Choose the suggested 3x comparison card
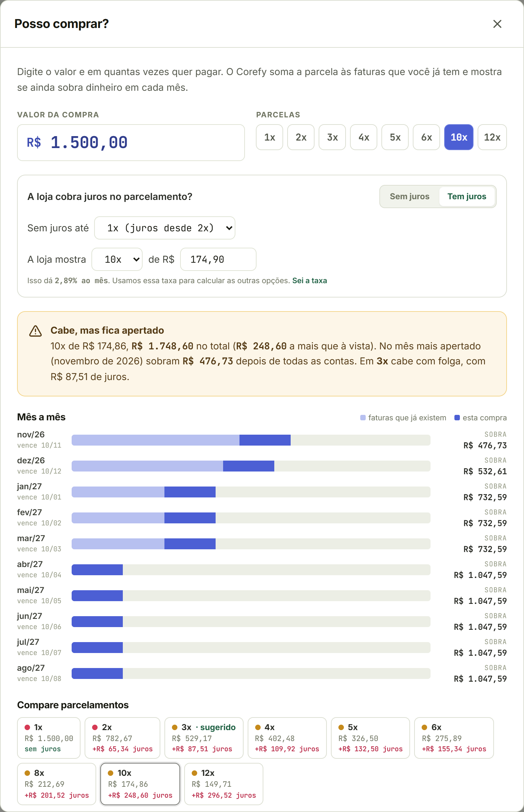Screen dimensions: 524x812 click(x=204, y=738)
